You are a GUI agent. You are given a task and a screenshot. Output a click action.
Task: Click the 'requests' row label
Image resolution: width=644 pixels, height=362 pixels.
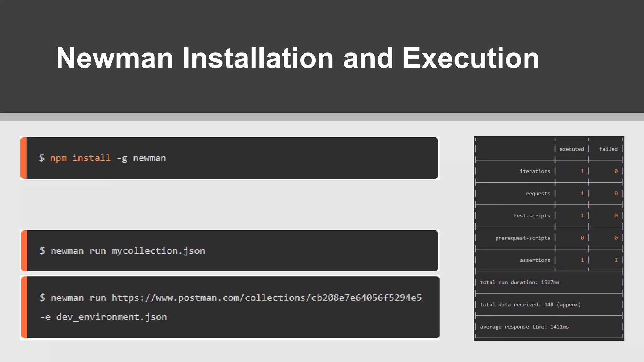[x=538, y=194]
